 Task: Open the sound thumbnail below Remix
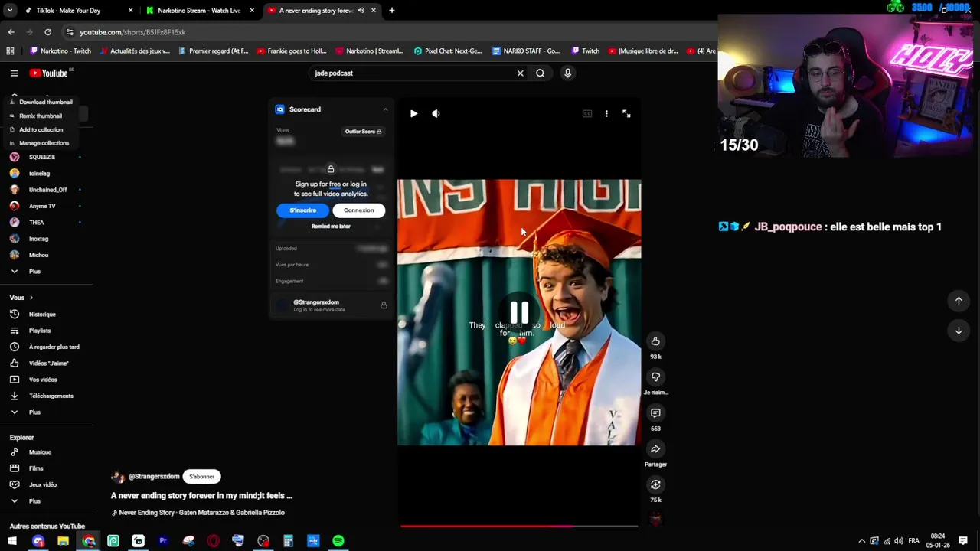(x=655, y=520)
